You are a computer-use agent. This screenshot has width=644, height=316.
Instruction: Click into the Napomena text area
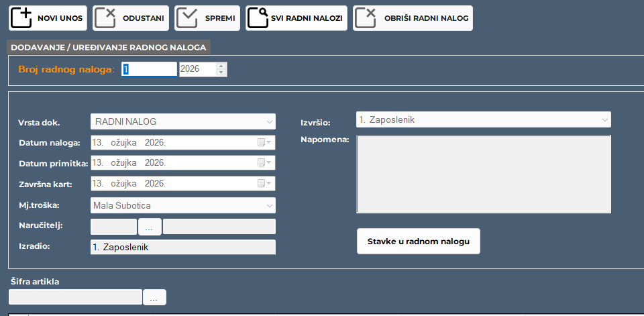[x=483, y=174]
